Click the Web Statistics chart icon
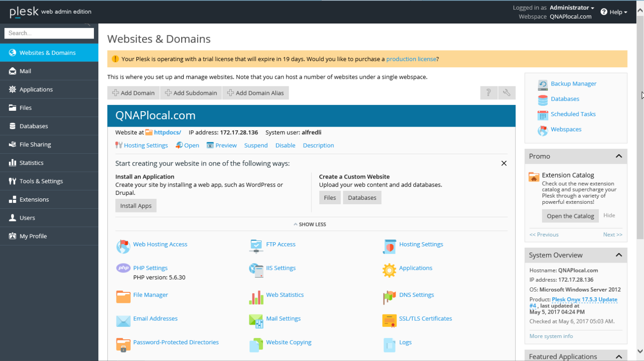 (256, 297)
